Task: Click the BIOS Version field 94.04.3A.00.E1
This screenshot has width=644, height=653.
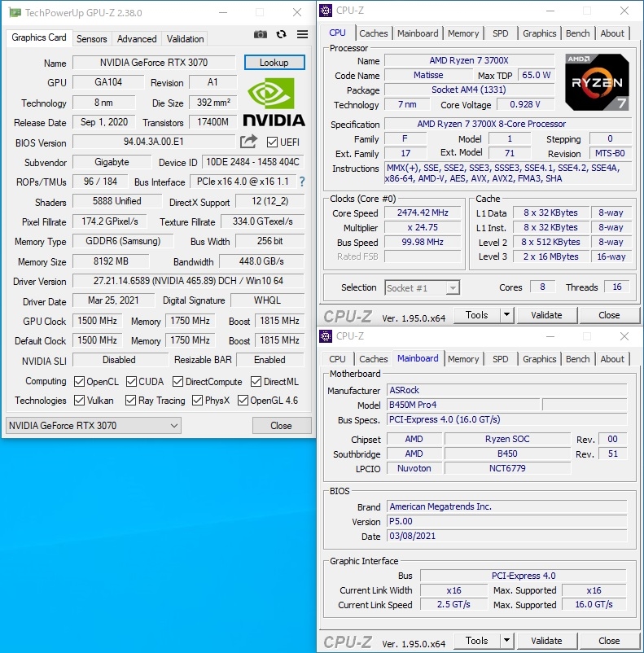Action: 154,142
